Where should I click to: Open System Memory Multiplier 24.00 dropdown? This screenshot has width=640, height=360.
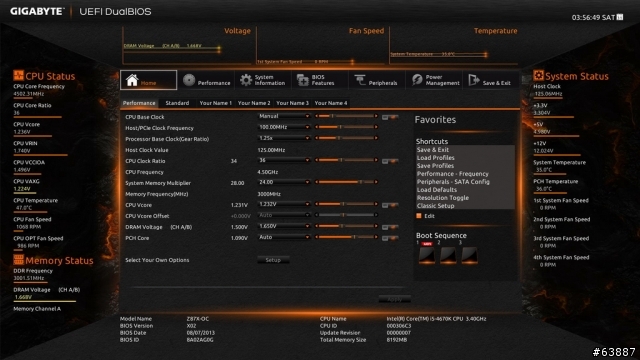point(284,182)
